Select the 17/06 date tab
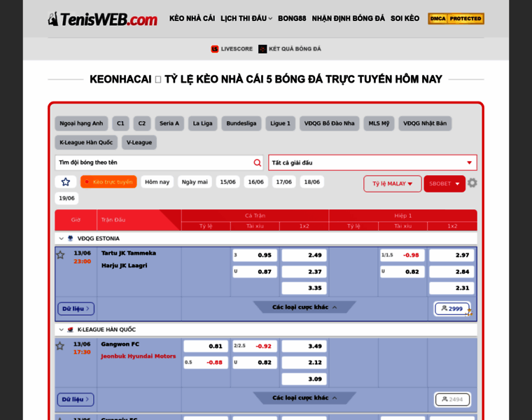This screenshot has width=532, height=420. (283, 182)
